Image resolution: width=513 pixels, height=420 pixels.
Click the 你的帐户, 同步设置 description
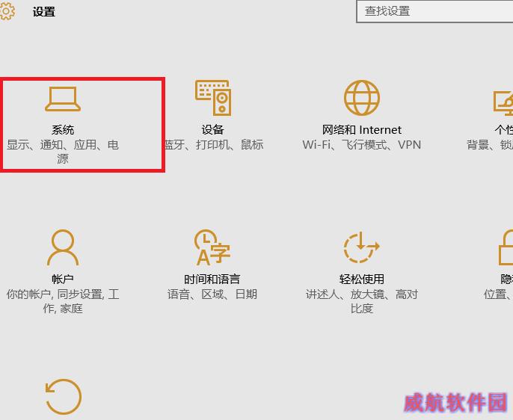coord(63,301)
